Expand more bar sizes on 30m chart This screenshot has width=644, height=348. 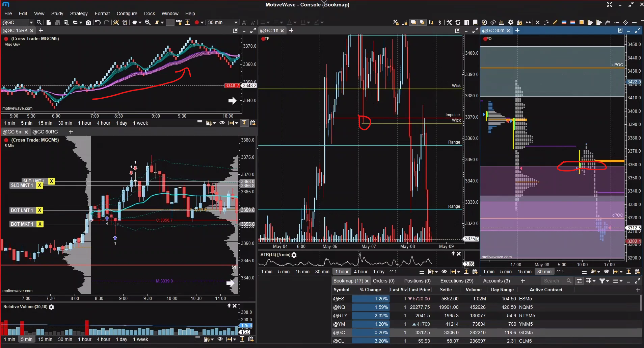click(560, 271)
